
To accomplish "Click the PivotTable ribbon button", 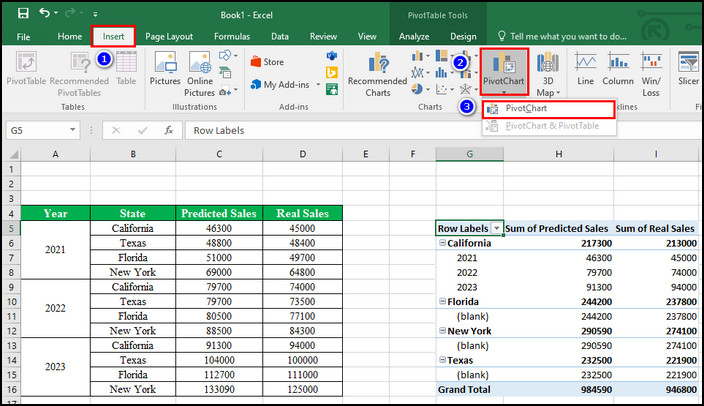I will (x=26, y=68).
